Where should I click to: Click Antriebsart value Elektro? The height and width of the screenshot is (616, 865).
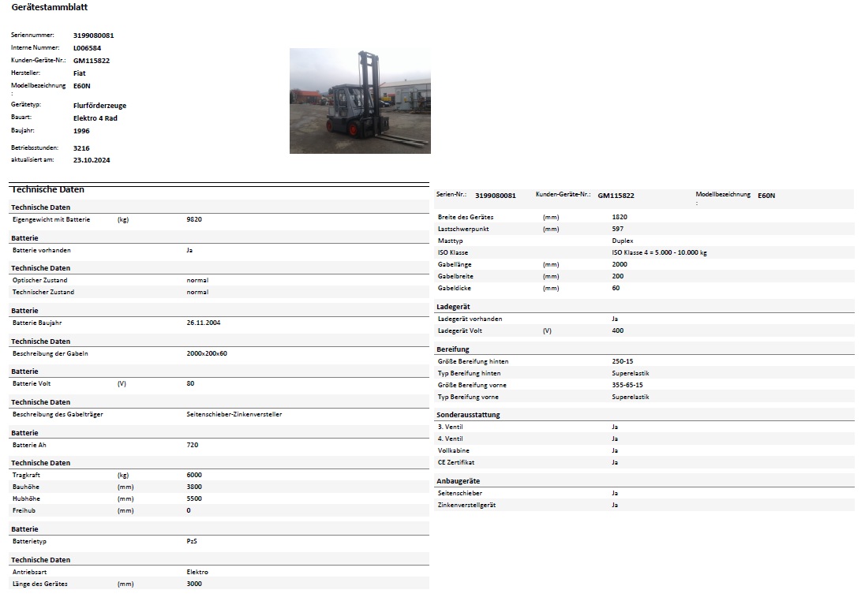point(197,572)
